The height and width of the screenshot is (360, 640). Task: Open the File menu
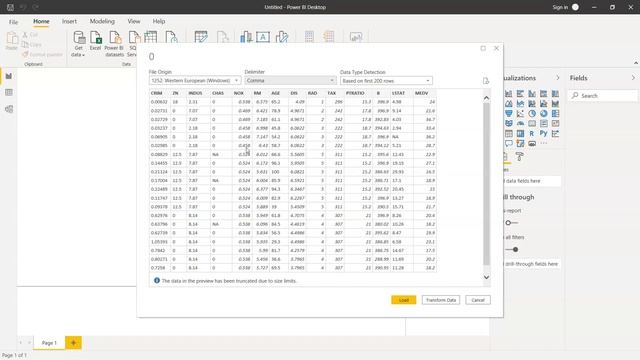(x=13, y=22)
